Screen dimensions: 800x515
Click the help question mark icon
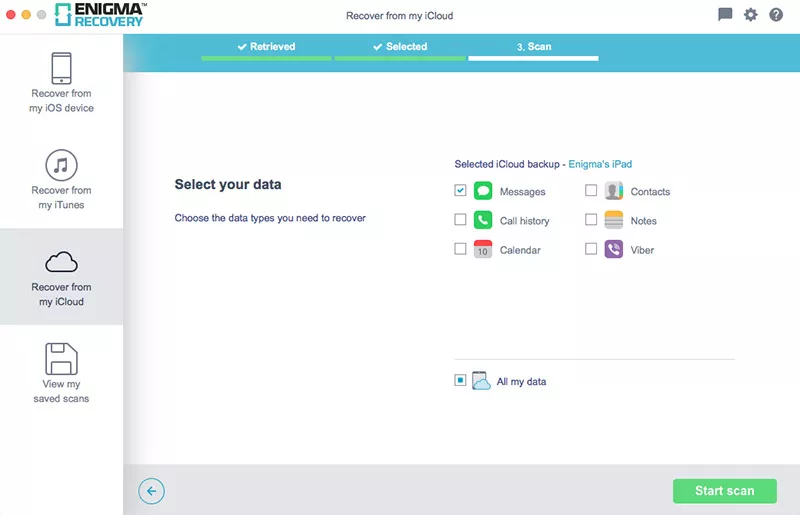click(x=775, y=15)
